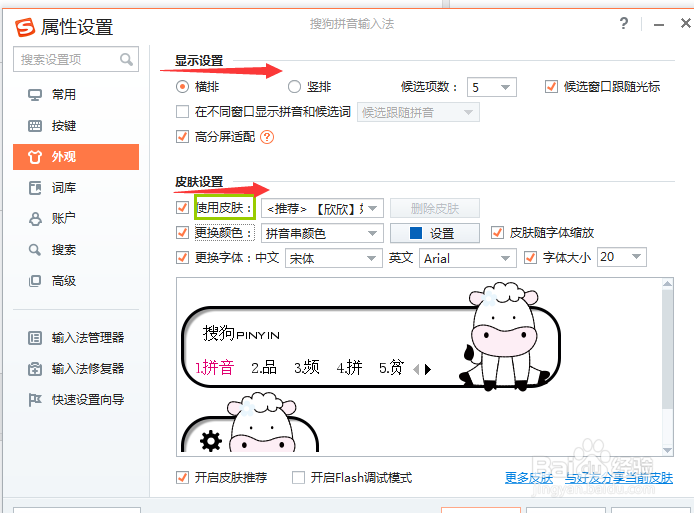Click the flag icon beside 快速设置向导
694x513 pixels.
pos(35,400)
